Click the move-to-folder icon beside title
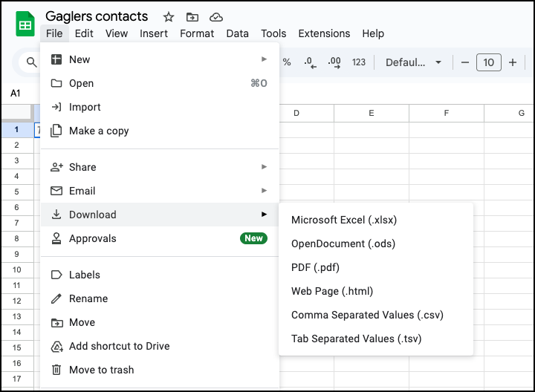Viewport: 535px width, 392px height. pyautogui.click(x=192, y=16)
